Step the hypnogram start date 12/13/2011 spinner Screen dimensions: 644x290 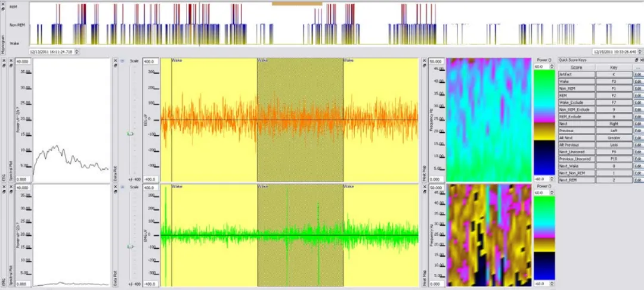pos(77,52)
